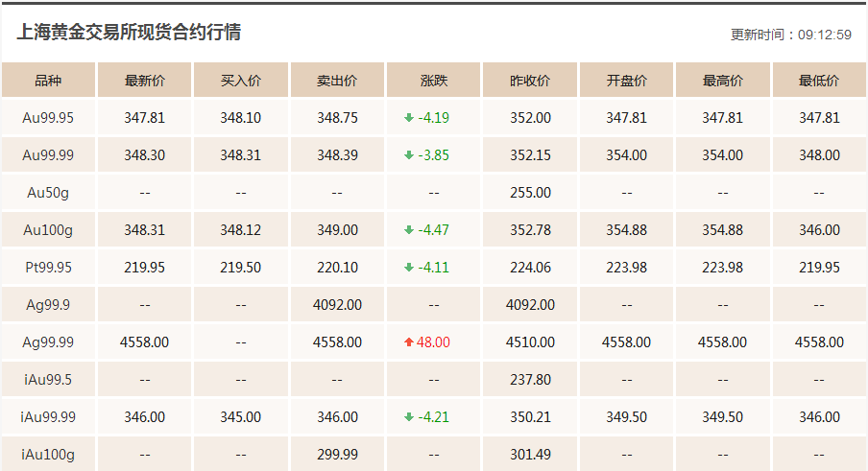Click the green down arrow for Au99.95
The image size is (868, 471).
(x=409, y=118)
